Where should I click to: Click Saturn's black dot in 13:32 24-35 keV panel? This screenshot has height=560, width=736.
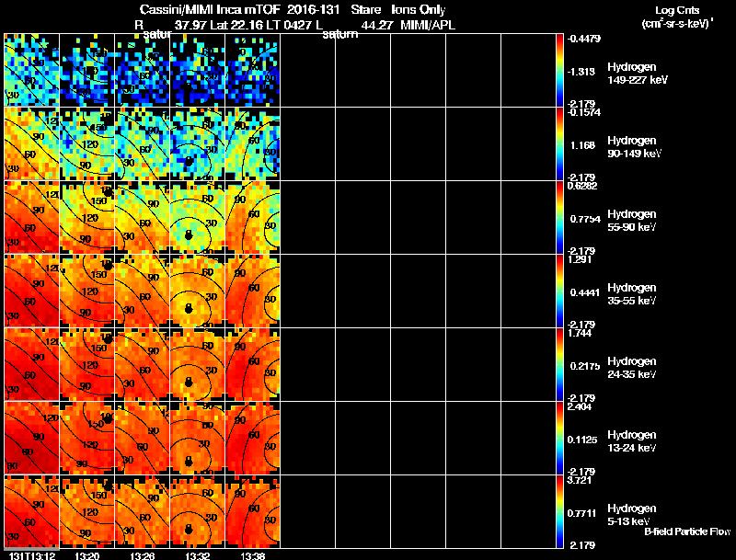pos(189,382)
